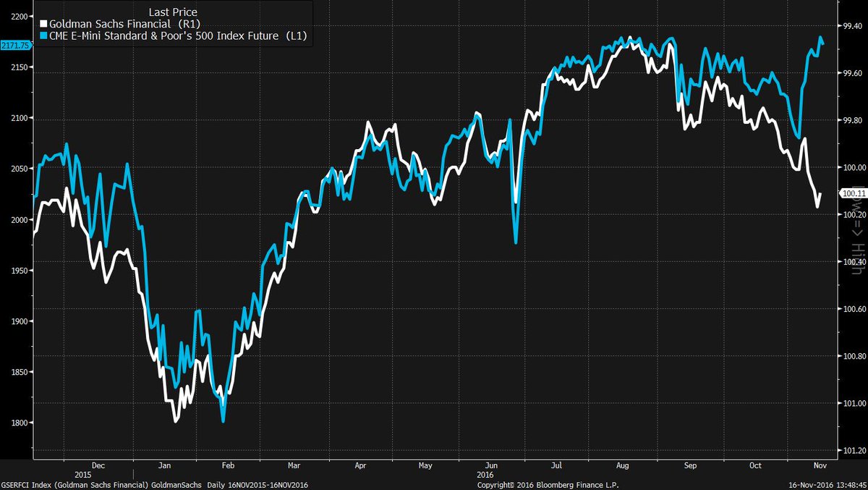Screen dimensions: 868x490
Task: Click the Dec month label on time axis
Action: click(x=98, y=467)
